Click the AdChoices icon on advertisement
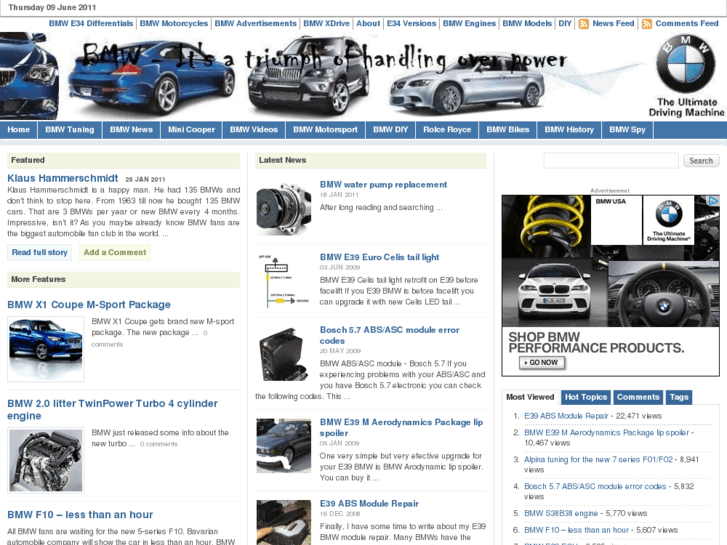727x545 pixels. (x=713, y=200)
